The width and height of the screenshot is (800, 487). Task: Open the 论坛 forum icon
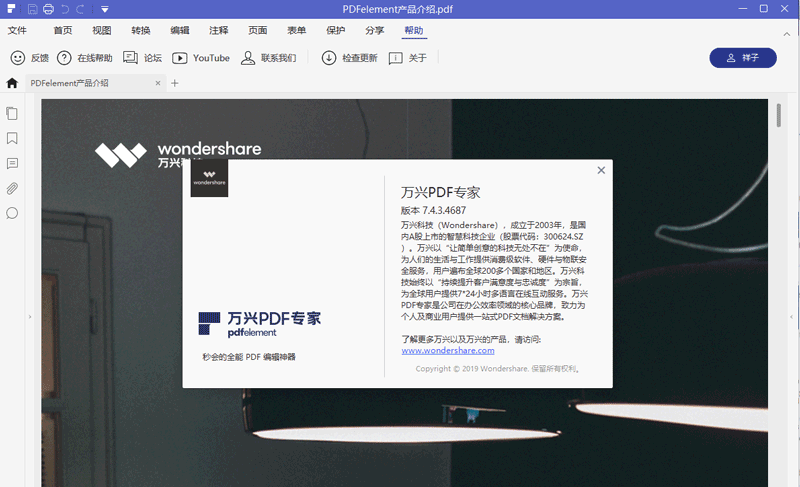(131, 58)
